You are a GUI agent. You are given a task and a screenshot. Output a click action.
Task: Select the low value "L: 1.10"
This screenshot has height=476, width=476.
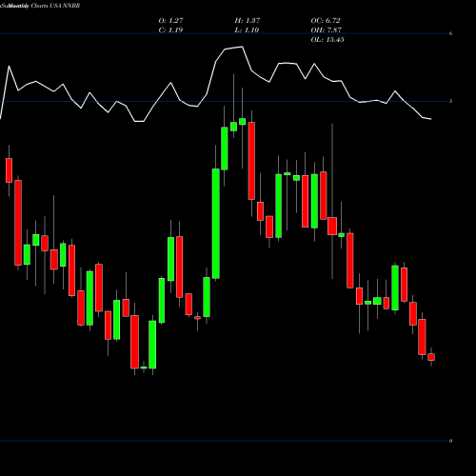[x=247, y=30]
